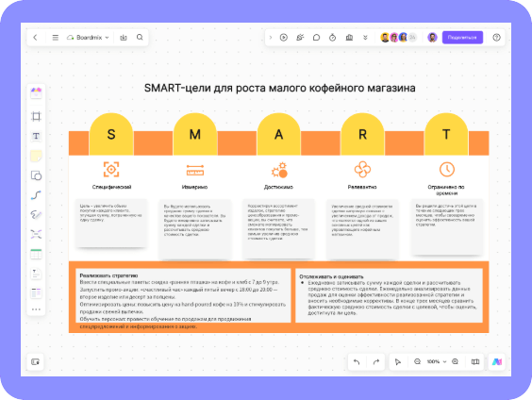Select the Kanban board tool in sidebar
Viewport: 532px width, 400px height.
(x=36, y=292)
